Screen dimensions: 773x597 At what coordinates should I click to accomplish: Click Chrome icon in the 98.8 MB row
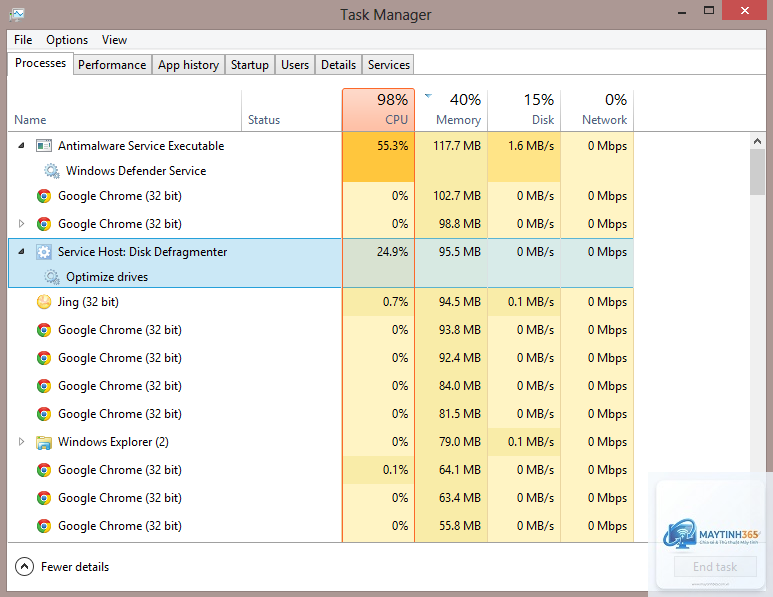[x=44, y=224]
